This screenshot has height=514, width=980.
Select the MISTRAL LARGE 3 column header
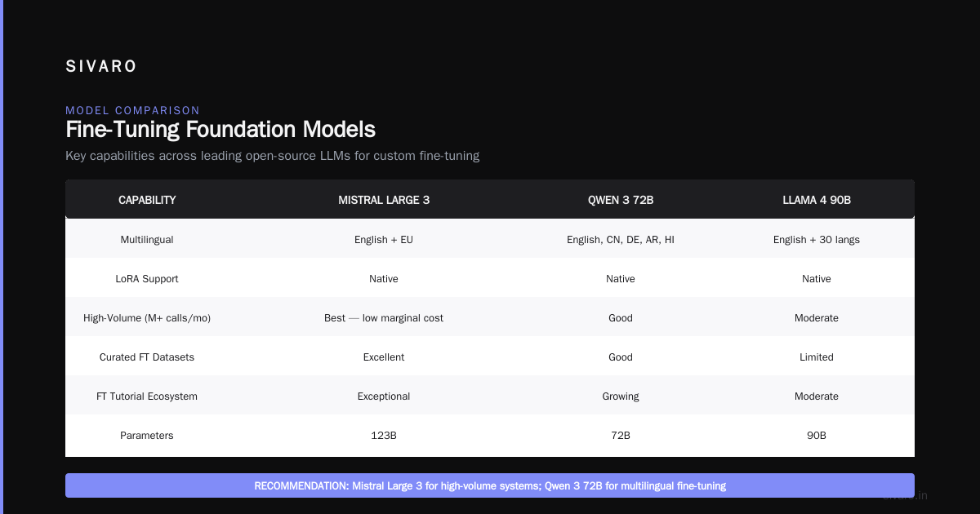pos(384,200)
